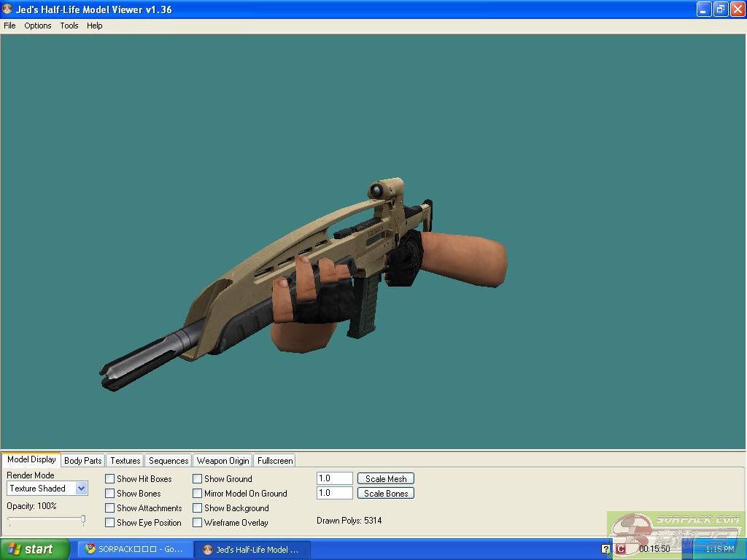747x560 pixels.
Task: Click the Half-Life icon in title bar
Action: point(7,9)
